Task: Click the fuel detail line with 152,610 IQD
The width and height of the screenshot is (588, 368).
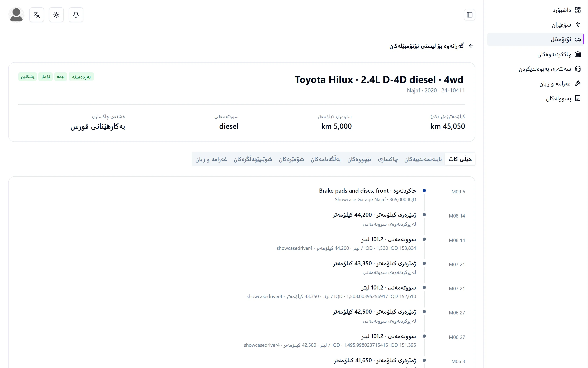Action: 331,296
